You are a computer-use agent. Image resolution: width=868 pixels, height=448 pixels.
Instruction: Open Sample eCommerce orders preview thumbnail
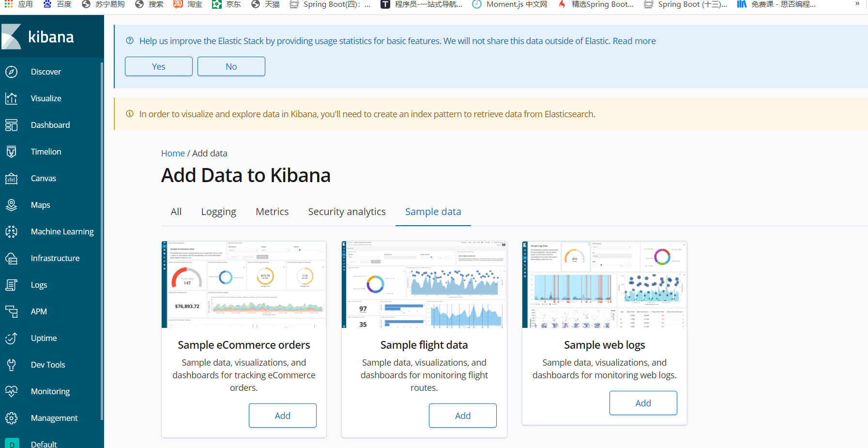click(x=244, y=284)
